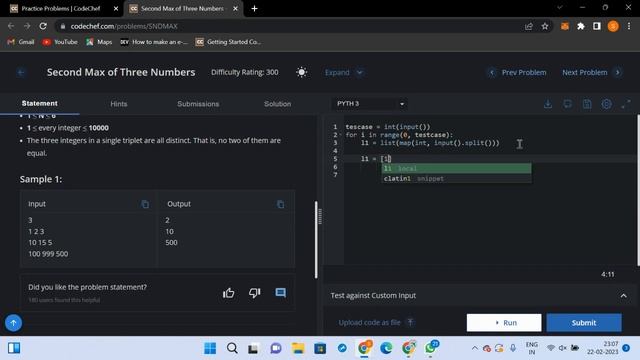This screenshot has width=640, height=360.
Task: Select the Second Max of Three Numbers tab
Action: [x=182, y=9]
